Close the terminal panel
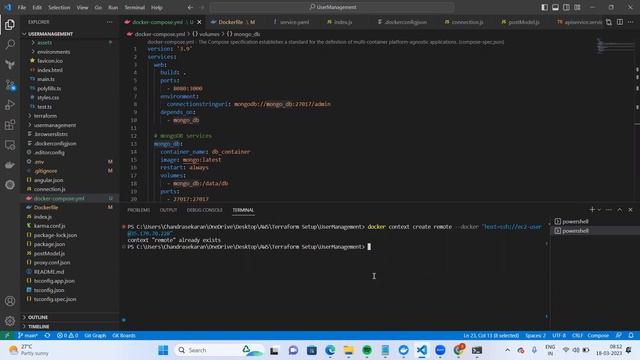This screenshot has height=360, width=640. pos(630,209)
